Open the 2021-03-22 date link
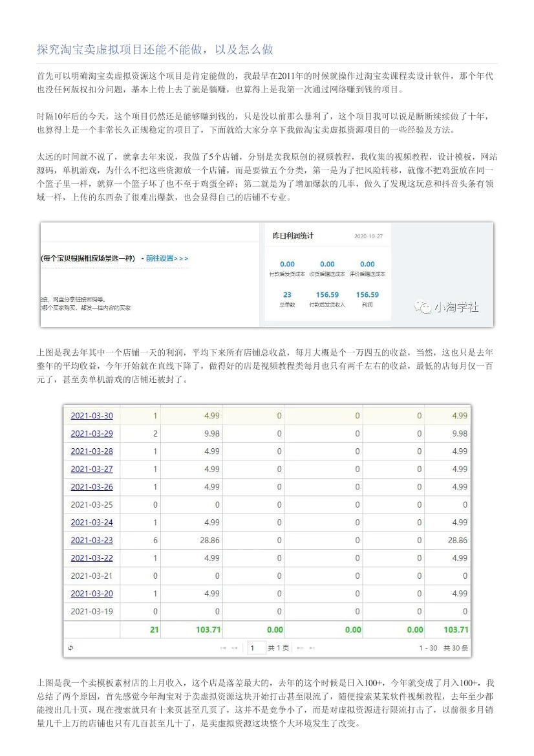 point(92,558)
